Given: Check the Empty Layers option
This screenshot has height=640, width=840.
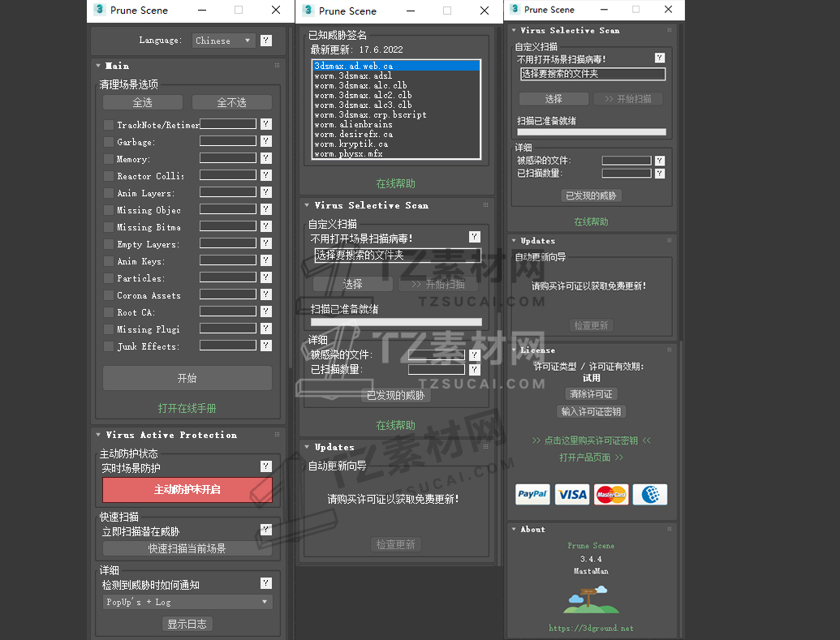Looking at the screenshot, I should click(109, 244).
